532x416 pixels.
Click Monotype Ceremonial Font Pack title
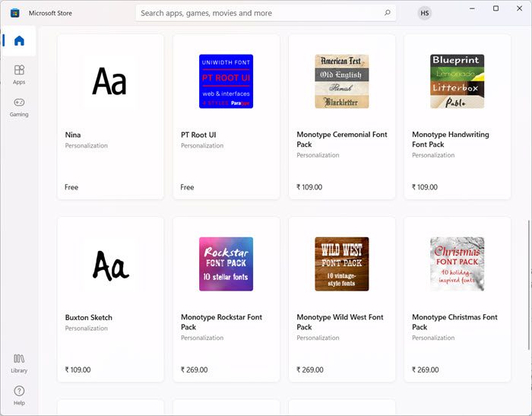(342, 139)
